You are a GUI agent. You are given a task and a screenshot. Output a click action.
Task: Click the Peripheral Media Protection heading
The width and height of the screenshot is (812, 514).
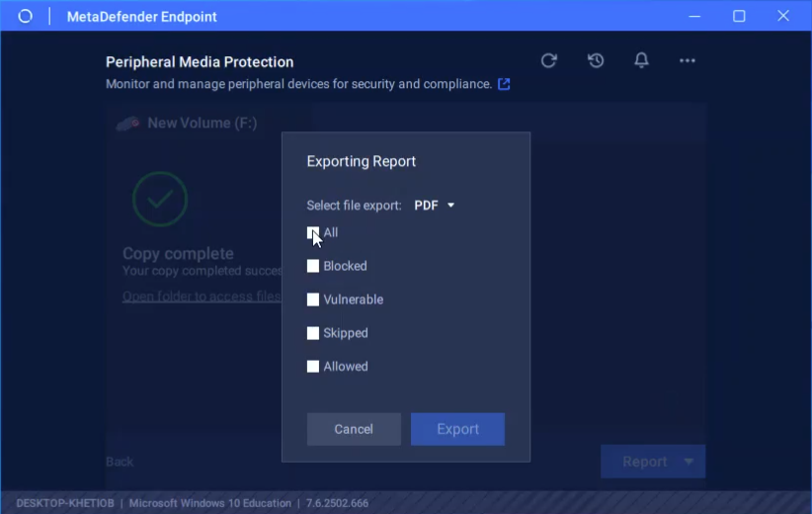(x=200, y=62)
